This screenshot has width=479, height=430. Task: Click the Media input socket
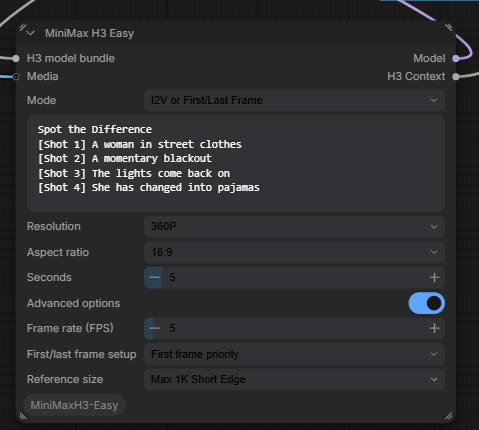(x=16, y=77)
